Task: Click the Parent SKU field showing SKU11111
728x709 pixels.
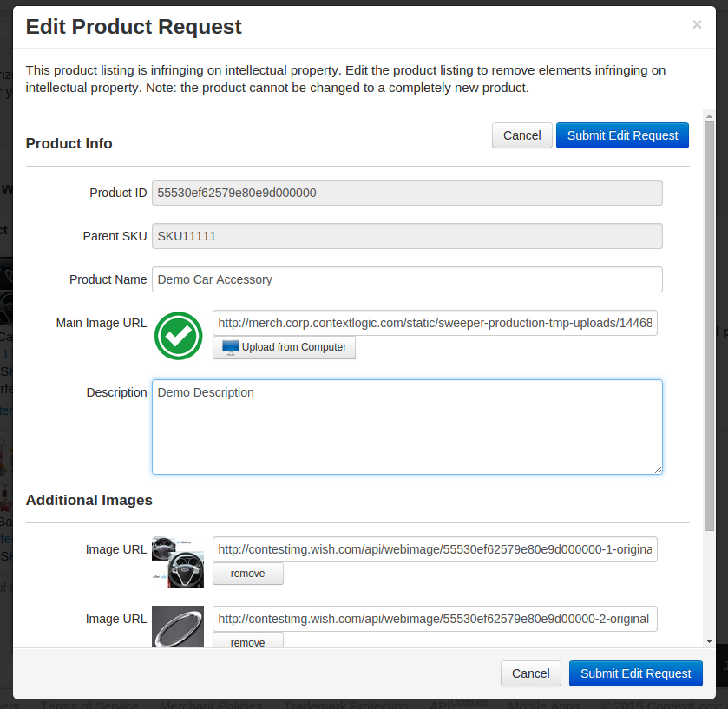Action: point(407,236)
